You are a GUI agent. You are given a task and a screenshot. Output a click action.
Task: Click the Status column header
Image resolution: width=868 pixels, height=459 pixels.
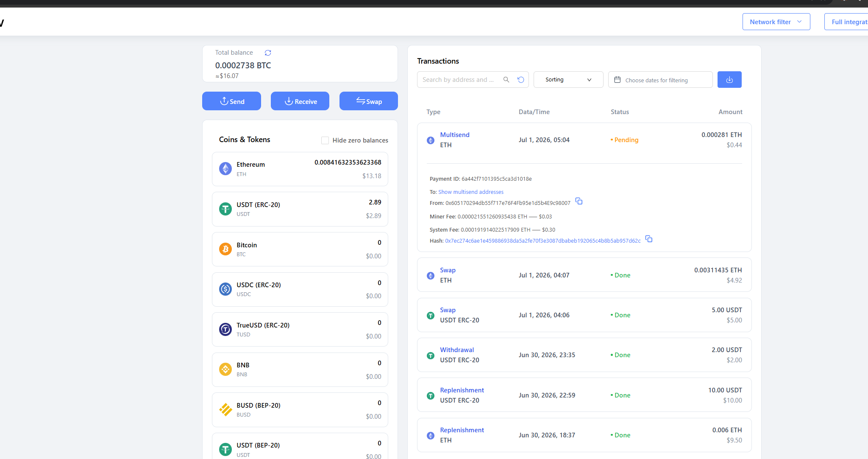(620, 112)
